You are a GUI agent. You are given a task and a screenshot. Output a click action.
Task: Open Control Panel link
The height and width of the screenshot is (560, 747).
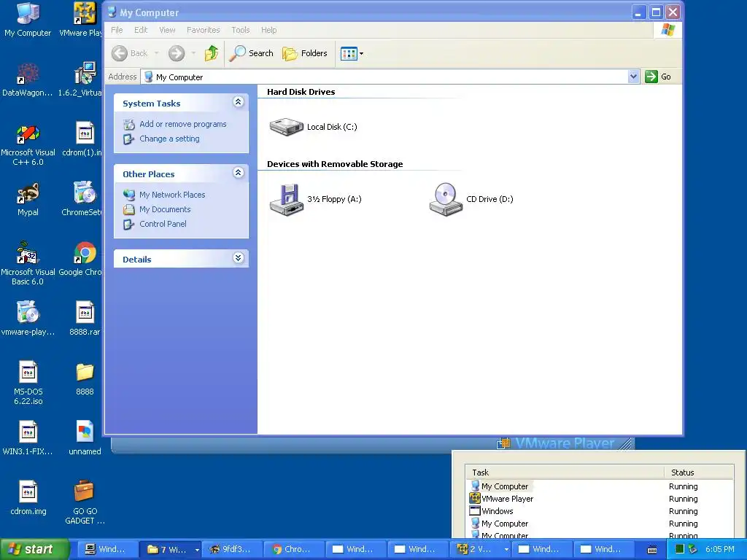[163, 224]
